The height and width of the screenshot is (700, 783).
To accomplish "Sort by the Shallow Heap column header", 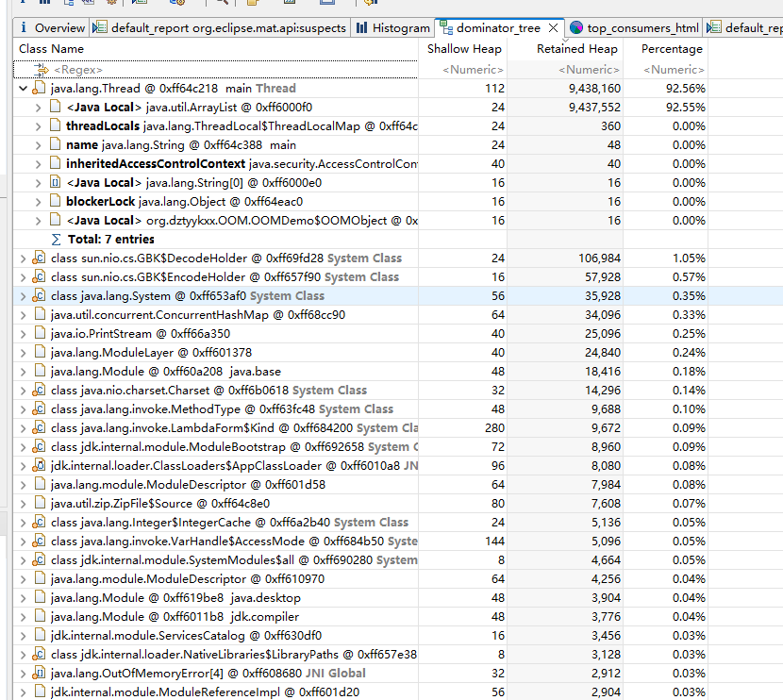I will [x=464, y=48].
